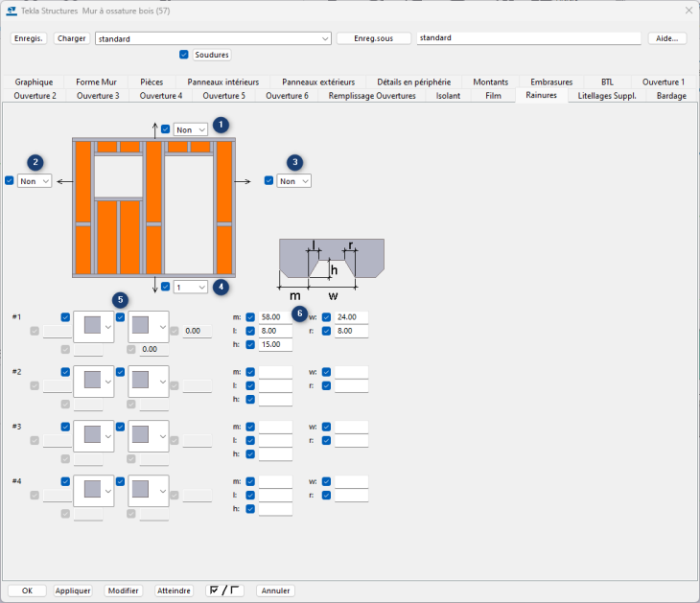Image resolution: width=700 pixels, height=603 pixels.
Task: Toggle the w: checkbox in row #2
Action: click(x=327, y=371)
